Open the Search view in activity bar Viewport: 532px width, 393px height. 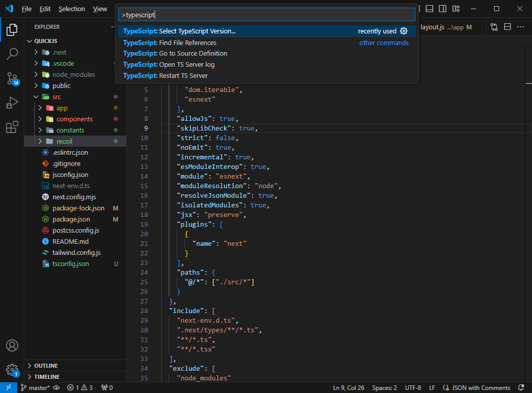click(12, 54)
